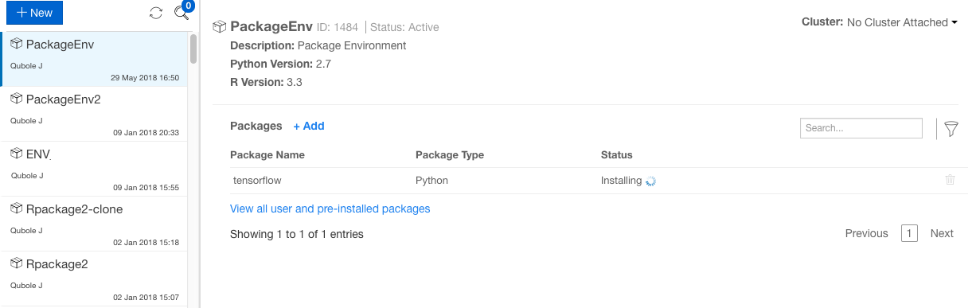Refresh the environment list
Viewport: 980px width, 308px height.
point(156,13)
